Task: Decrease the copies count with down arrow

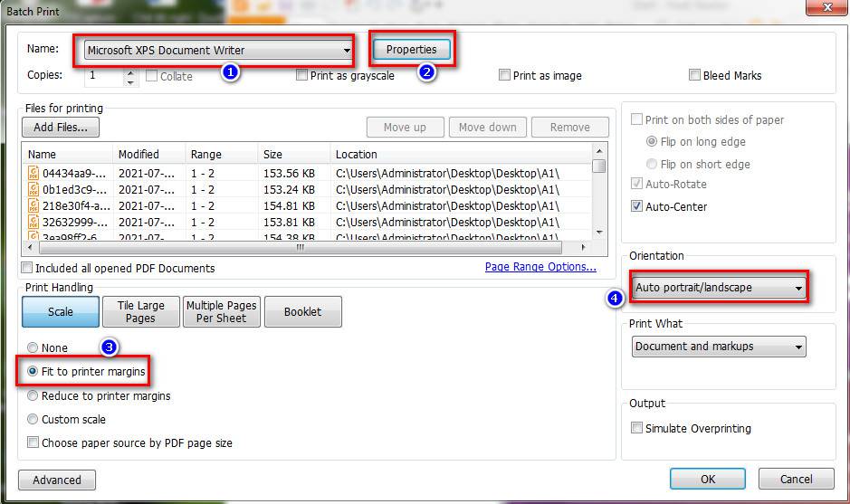Action: (130, 81)
